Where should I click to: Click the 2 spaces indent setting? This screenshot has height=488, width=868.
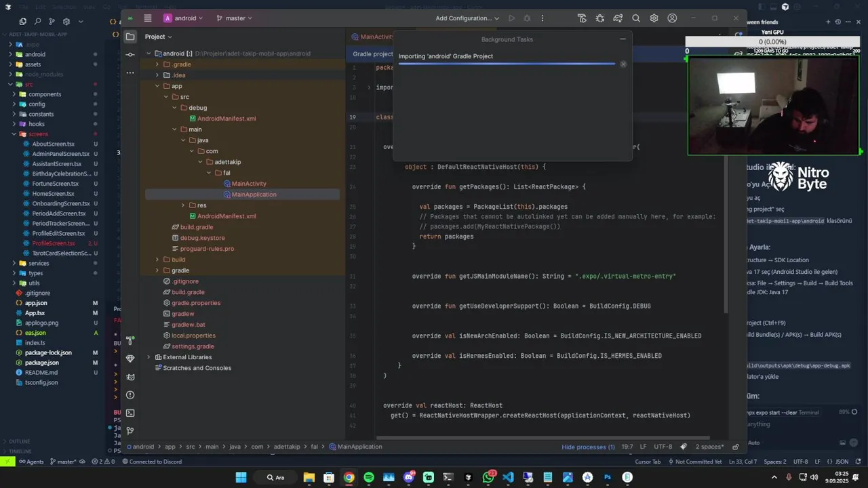(711, 447)
